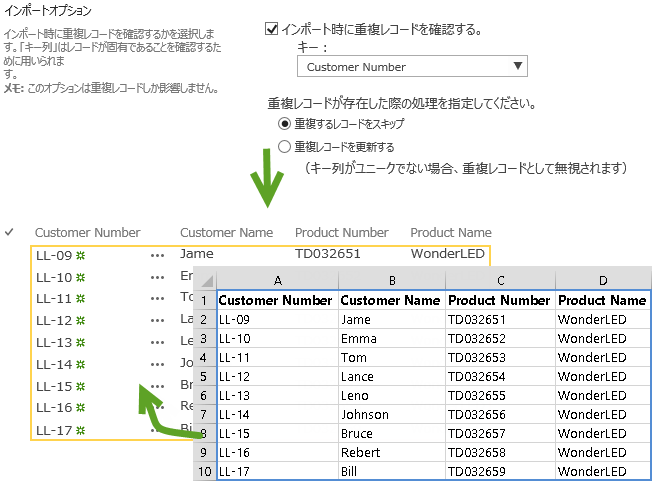
Task: Open the ellipsis menu for LL-15
Action: [157, 386]
